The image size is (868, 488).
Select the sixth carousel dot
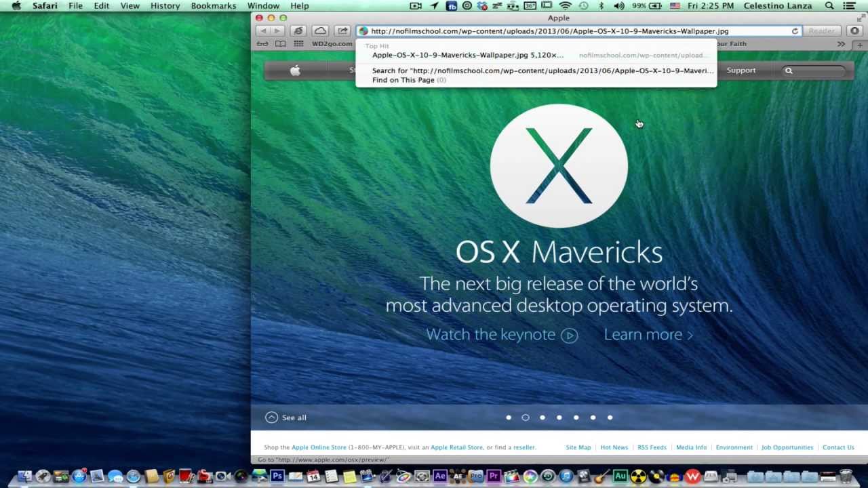593,418
